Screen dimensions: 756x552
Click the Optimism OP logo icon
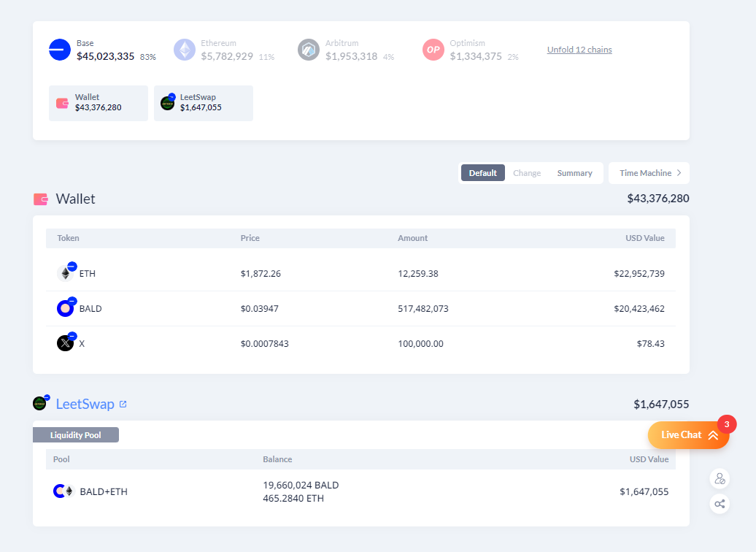click(x=433, y=50)
